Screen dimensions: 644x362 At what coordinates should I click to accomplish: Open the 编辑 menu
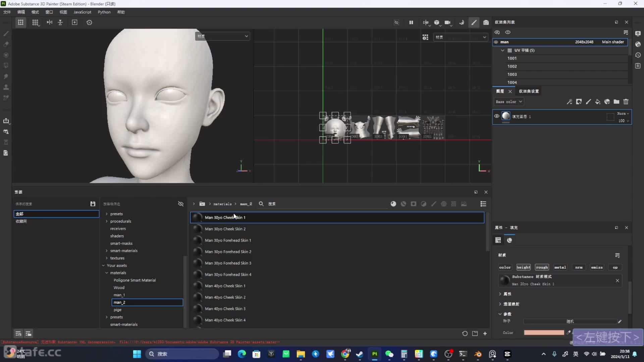pyautogui.click(x=21, y=12)
